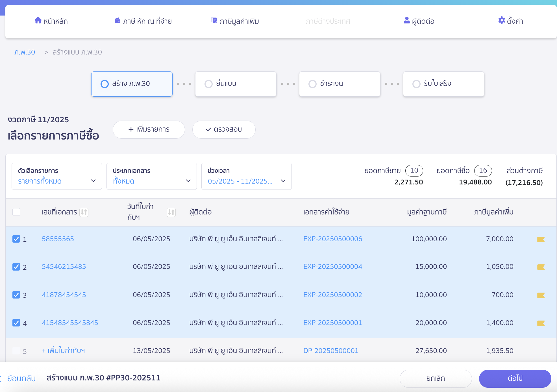557x392 pixels.
Task: Click yellow flag icon on row 1
Action: pyautogui.click(x=541, y=239)
